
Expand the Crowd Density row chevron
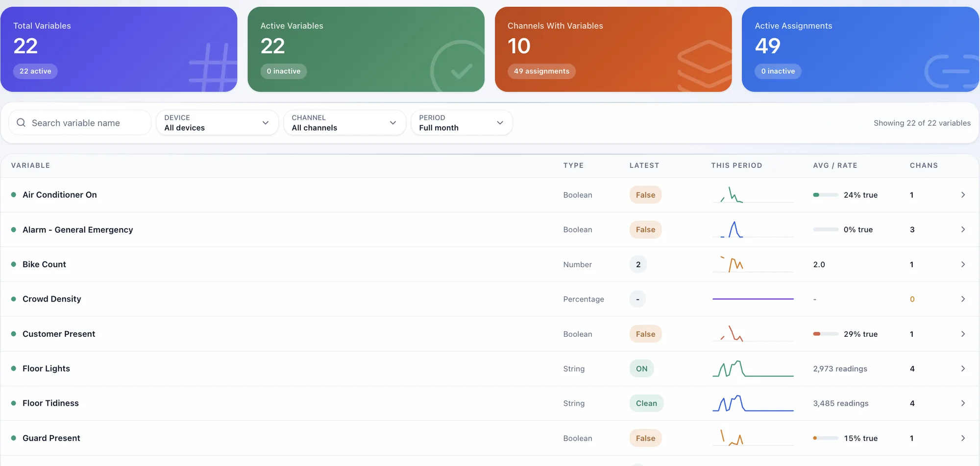pyautogui.click(x=963, y=299)
